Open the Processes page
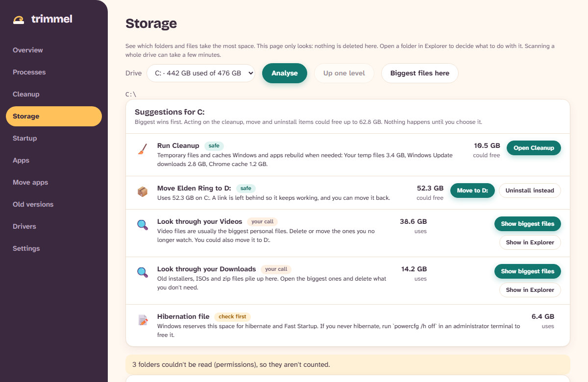 pyautogui.click(x=54, y=72)
